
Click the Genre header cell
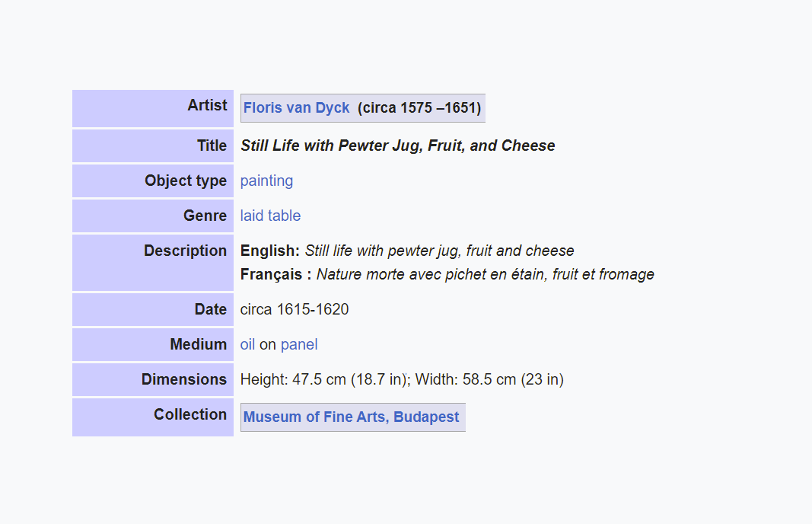click(x=153, y=216)
